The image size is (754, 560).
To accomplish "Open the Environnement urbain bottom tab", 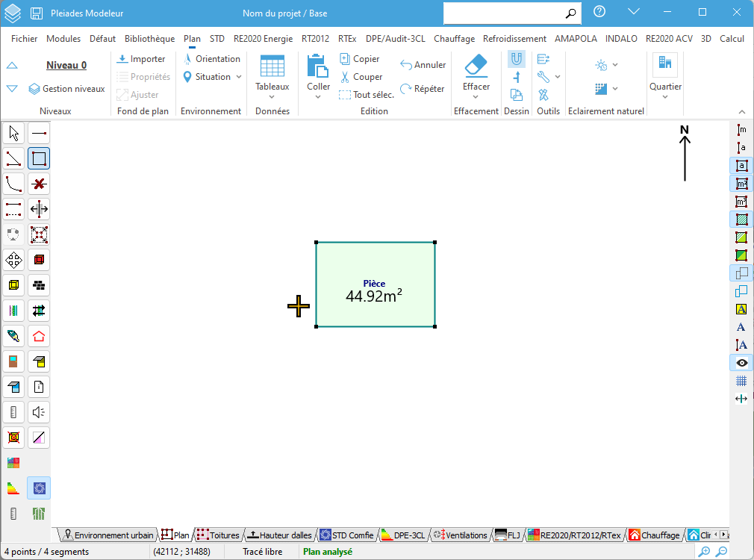I will (x=109, y=535).
